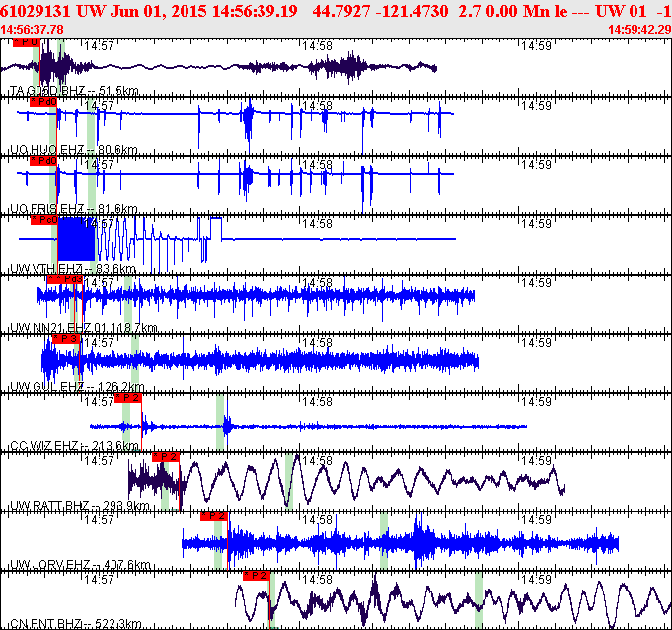Click station label UO HUO EHZ 80.6km
This screenshot has width=672, height=630.
[74, 150]
